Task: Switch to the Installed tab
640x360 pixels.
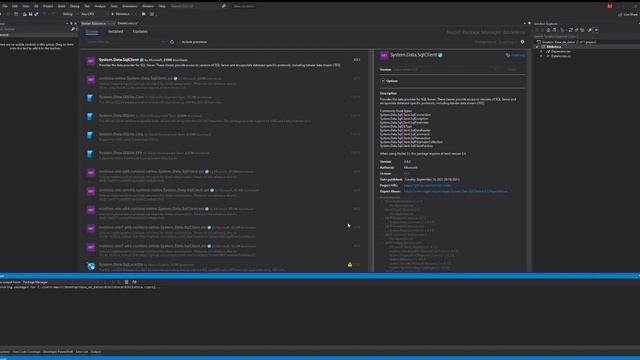Action: pyautogui.click(x=116, y=31)
